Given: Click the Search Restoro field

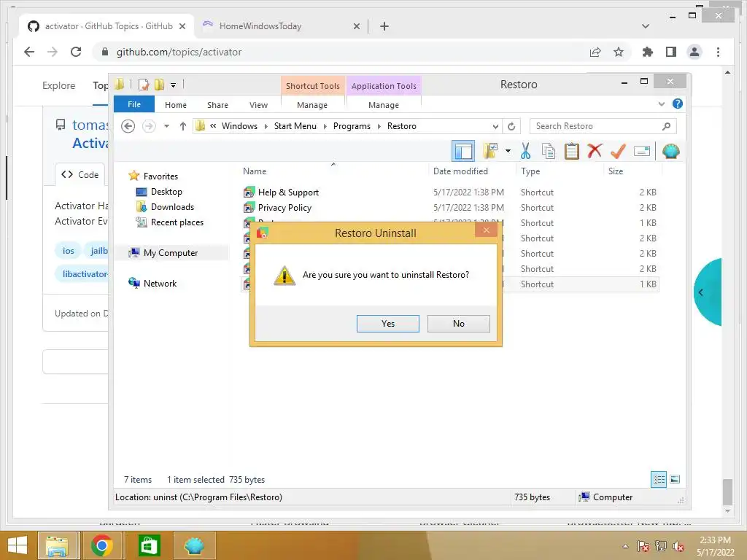Looking at the screenshot, I should [x=603, y=126].
